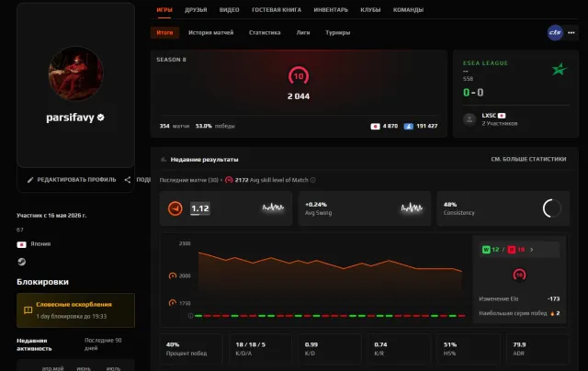Click the 2 044 Elo value

pyautogui.click(x=299, y=96)
